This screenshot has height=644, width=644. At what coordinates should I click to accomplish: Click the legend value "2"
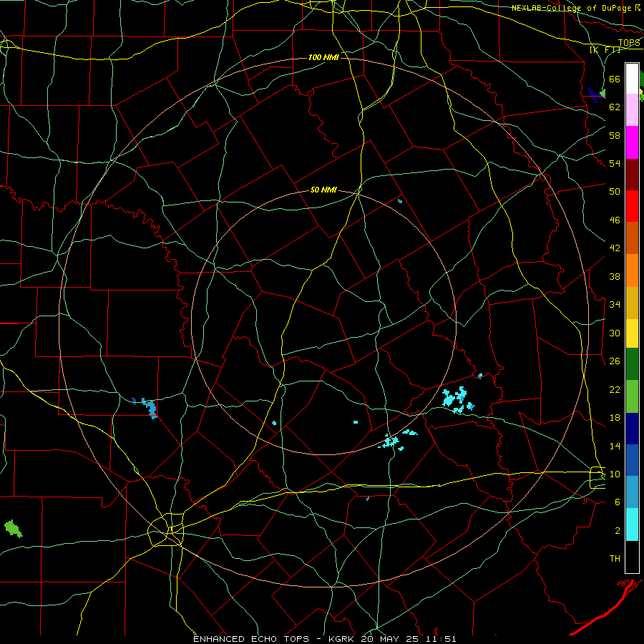[618, 531]
